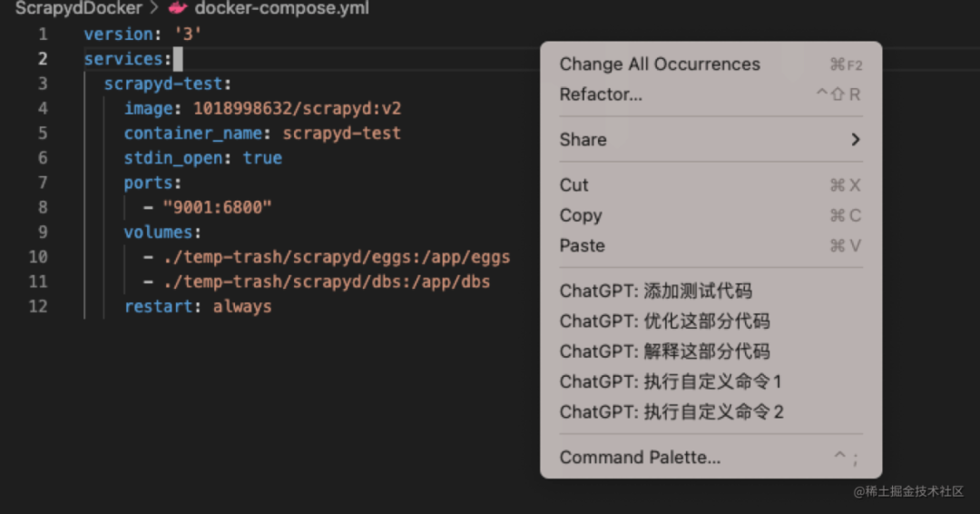Choose Refactor... from the context menu
980x514 pixels.
pyautogui.click(x=601, y=94)
